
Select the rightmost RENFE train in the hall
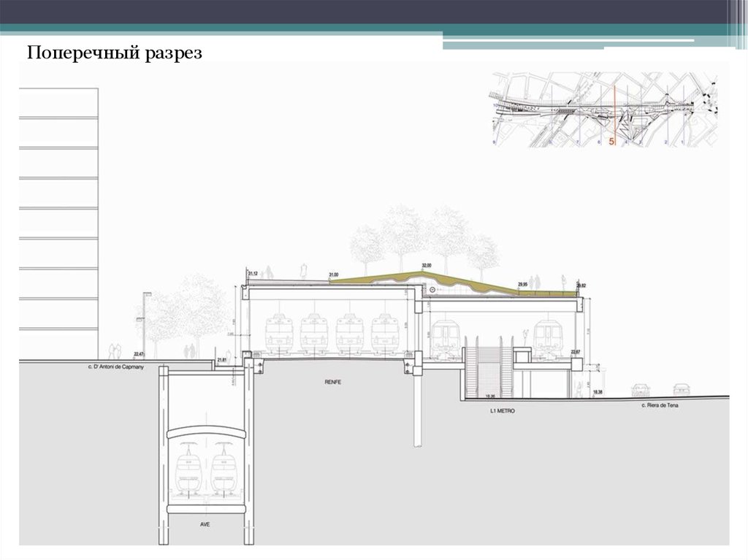tap(386, 334)
